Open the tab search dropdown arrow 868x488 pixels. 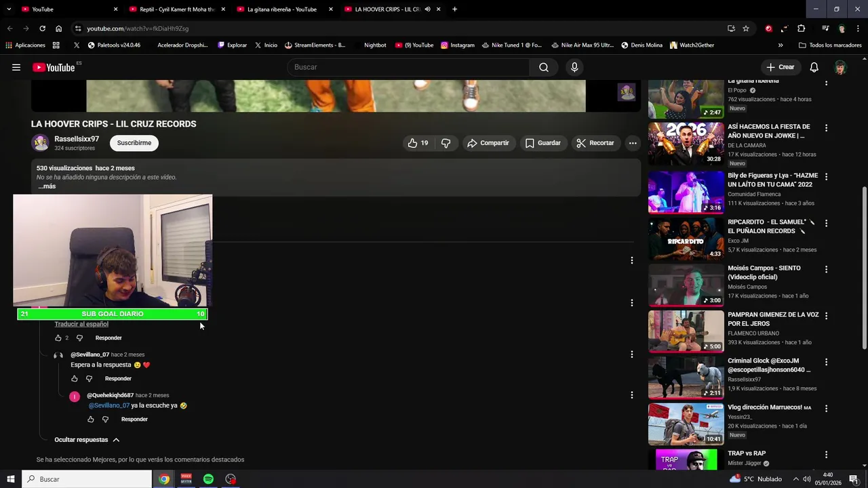point(9,9)
